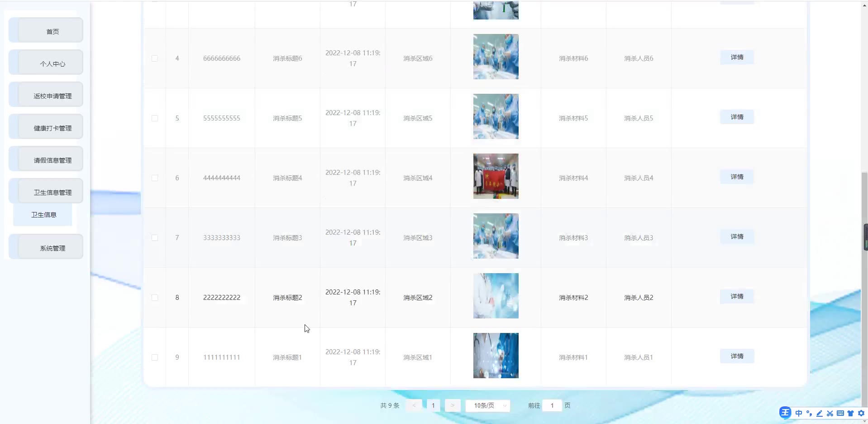Screen dimensions: 868x424
Task: Click the 消杀区域5 cell
Action: (x=418, y=118)
